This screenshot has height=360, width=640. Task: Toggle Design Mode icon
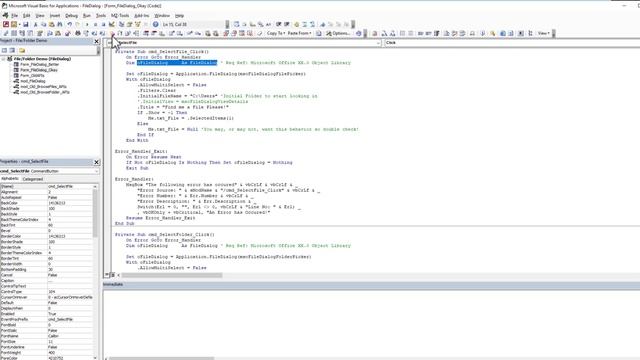point(111,24)
